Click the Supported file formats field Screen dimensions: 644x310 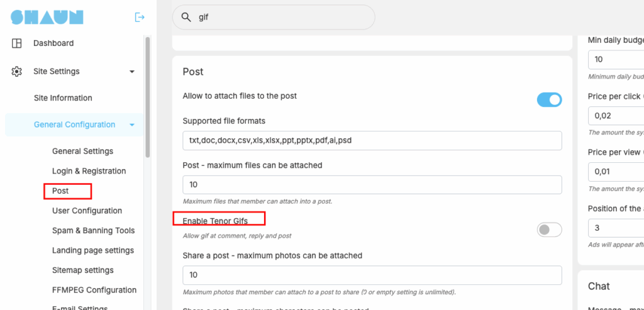[x=372, y=140]
